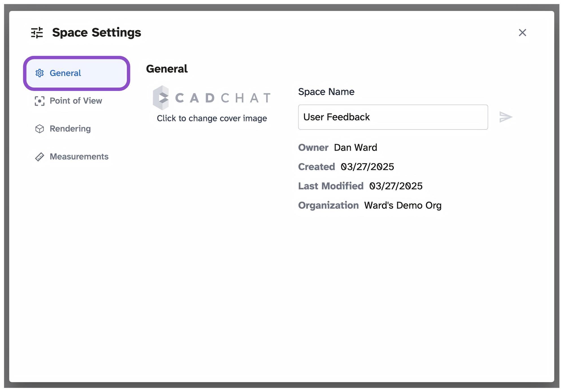Screen dimensions: 563x392
Task: Click the General section heading
Action: 167,69
